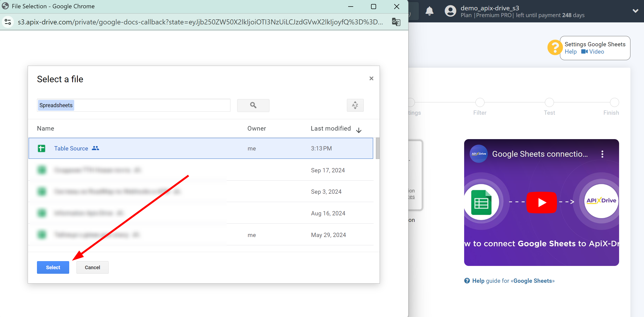Image resolution: width=644 pixels, height=317 pixels.
Task: Click the Cancel button to dismiss dialog
Action: (92, 267)
